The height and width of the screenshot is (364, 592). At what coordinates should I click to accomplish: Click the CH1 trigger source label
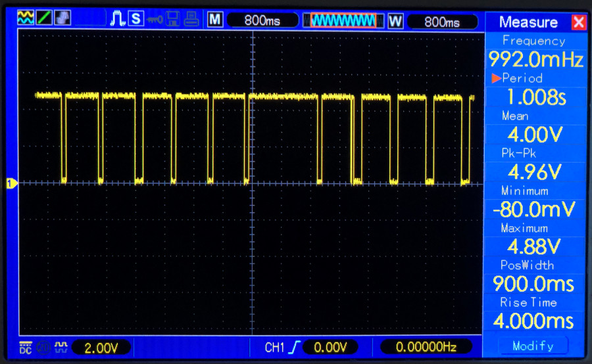[x=274, y=348]
